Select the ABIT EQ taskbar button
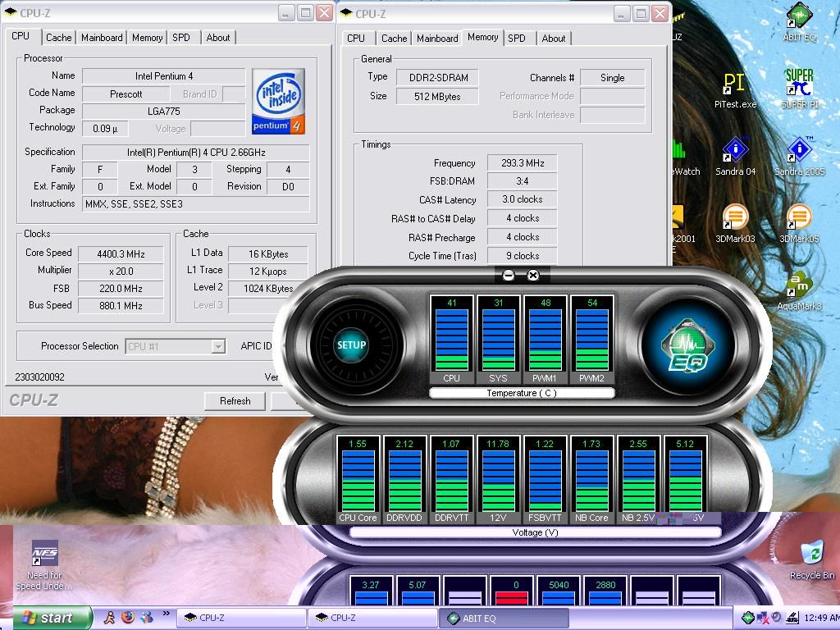 504,619
